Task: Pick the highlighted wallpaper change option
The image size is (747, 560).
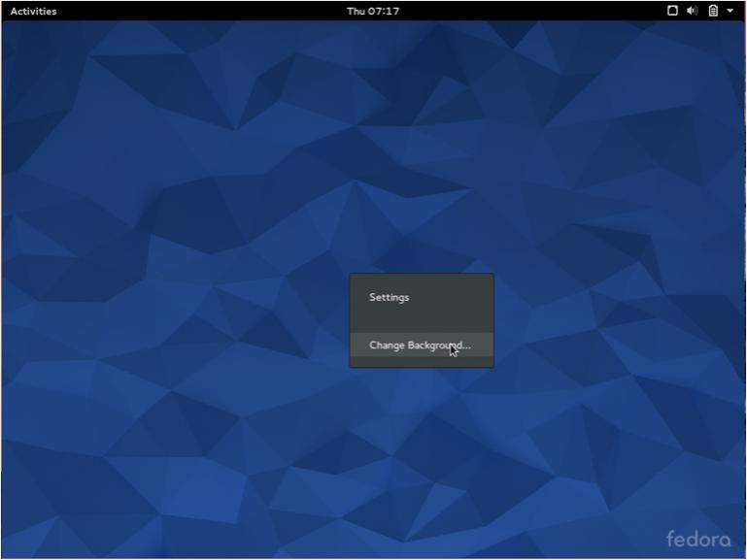Action: 420,346
